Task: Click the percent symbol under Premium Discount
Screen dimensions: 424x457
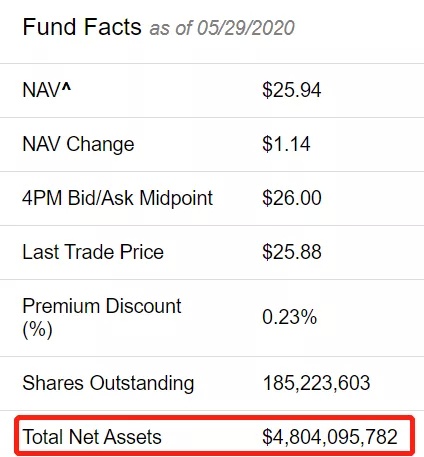Action: click(38, 330)
